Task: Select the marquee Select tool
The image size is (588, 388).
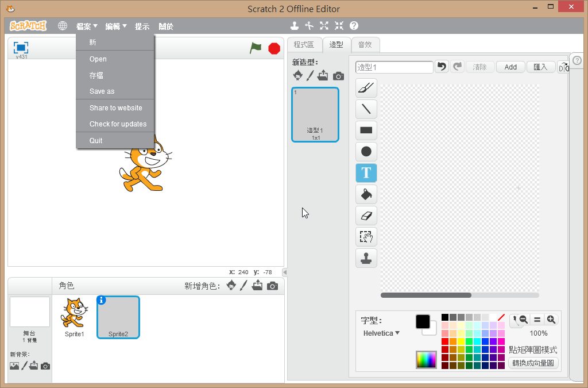Action: (x=366, y=237)
